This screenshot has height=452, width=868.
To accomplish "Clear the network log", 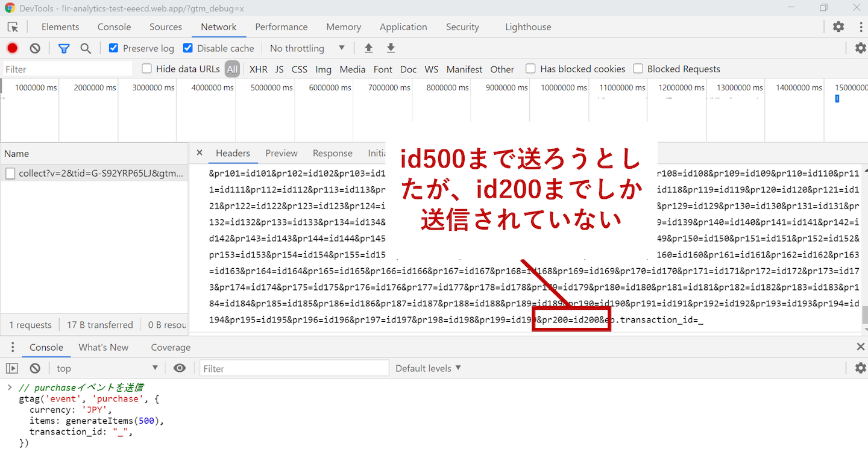I will pyautogui.click(x=35, y=48).
